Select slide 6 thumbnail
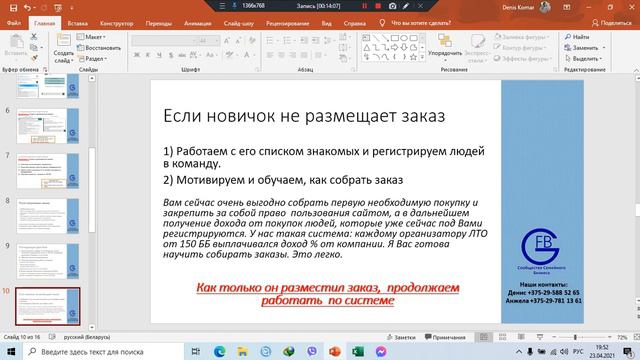Viewport: 640px width, 360px height. (x=48, y=126)
